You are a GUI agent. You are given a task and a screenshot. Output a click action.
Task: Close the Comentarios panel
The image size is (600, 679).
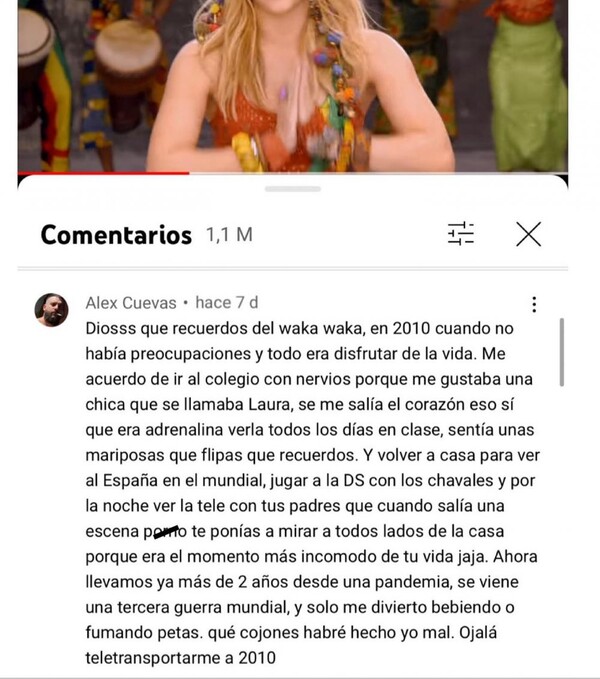click(x=528, y=234)
